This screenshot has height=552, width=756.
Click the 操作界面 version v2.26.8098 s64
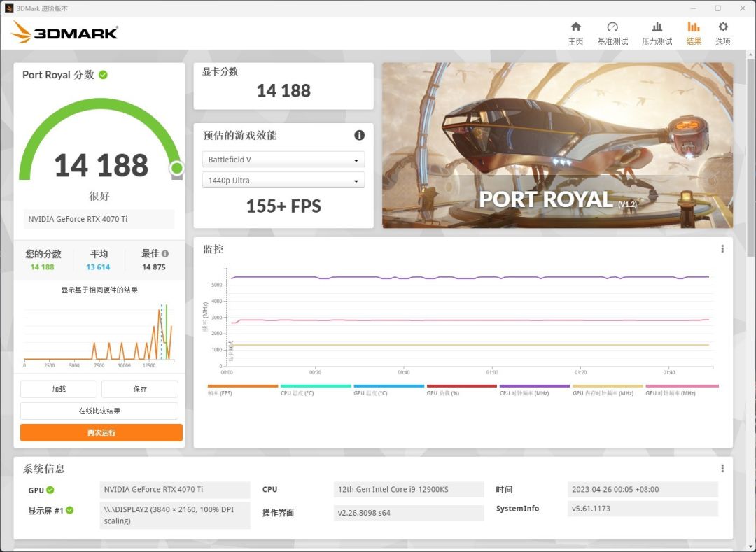click(408, 513)
